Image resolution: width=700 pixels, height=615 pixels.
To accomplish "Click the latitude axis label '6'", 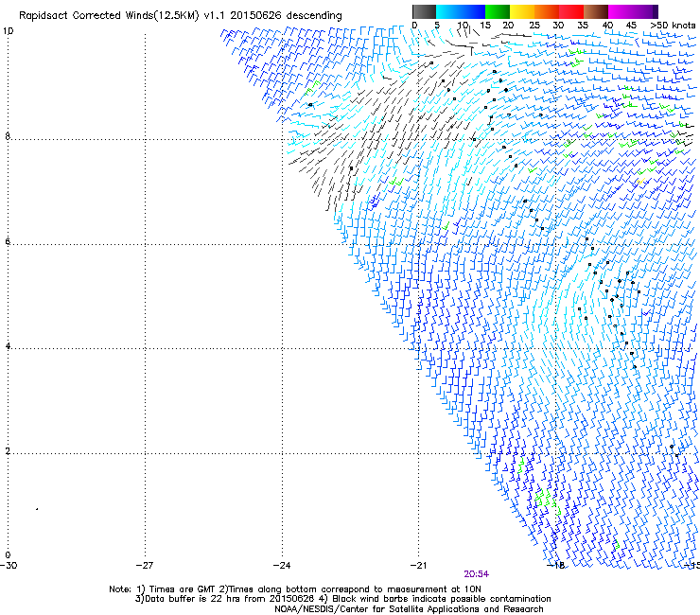I will coord(8,241).
